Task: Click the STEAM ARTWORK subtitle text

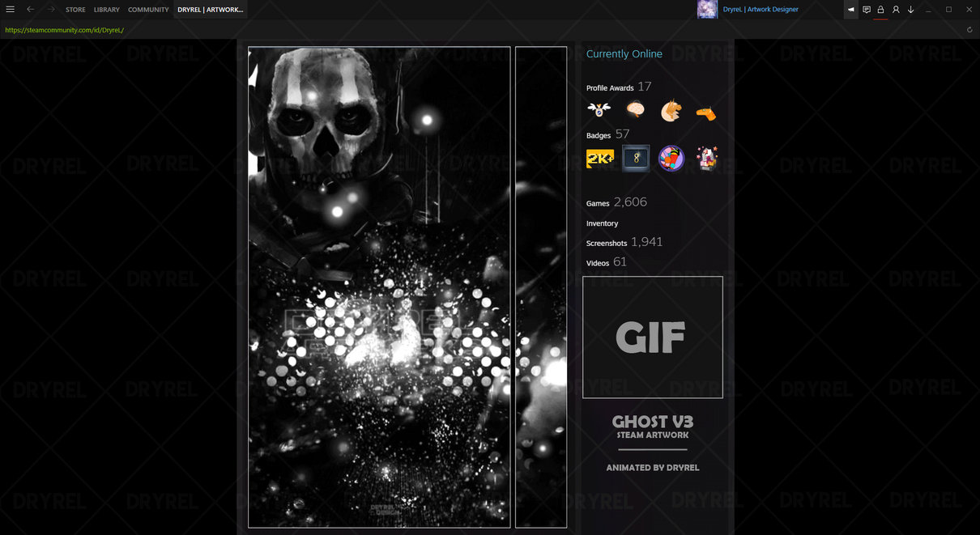Action: (x=653, y=435)
